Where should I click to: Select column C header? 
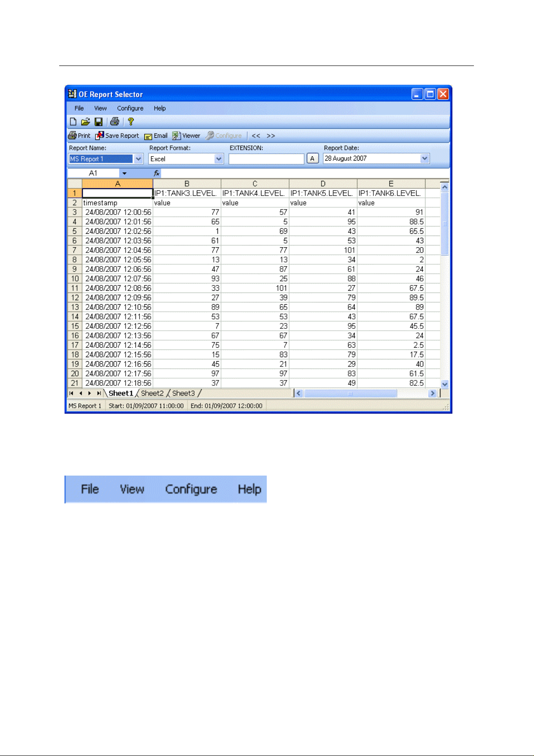[255, 184]
